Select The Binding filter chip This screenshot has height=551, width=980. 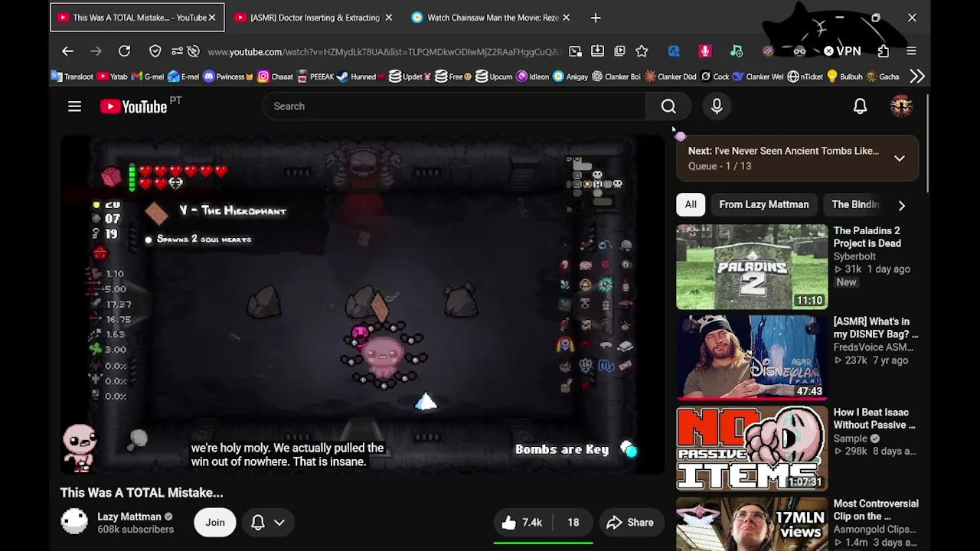coord(856,205)
